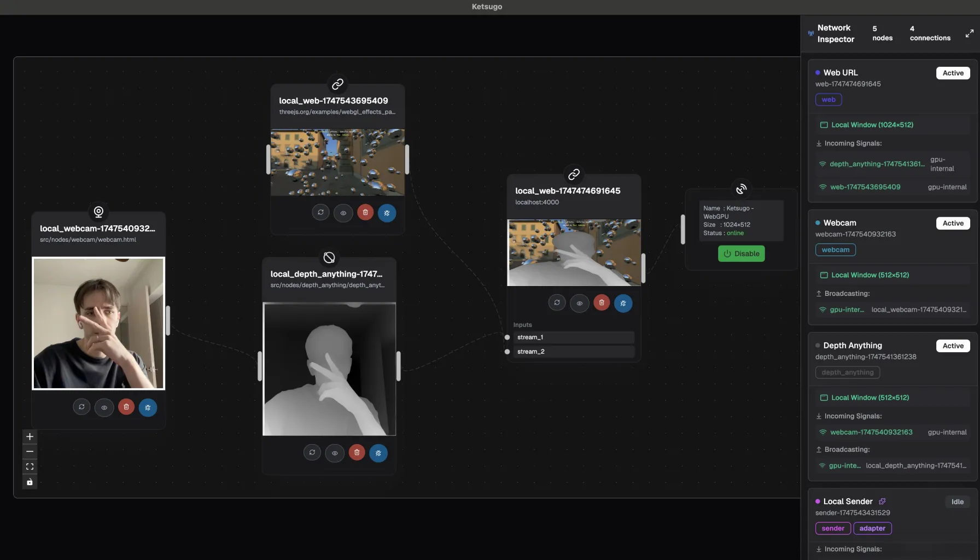Click refresh icon on webcam node
The height and width of the screenshot is (560, 980).
point(81,407)
